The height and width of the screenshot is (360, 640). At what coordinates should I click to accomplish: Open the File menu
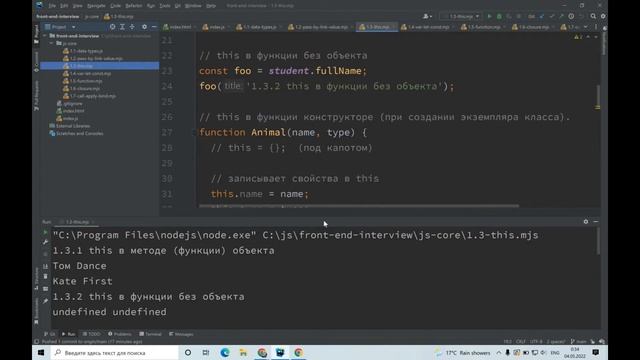click(x=52, y=6)
